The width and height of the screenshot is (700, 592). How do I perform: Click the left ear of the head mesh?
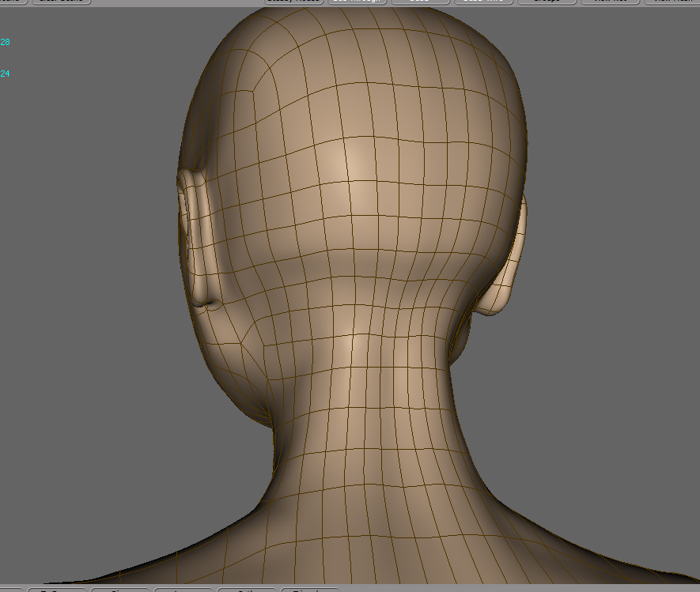point(198,238)
